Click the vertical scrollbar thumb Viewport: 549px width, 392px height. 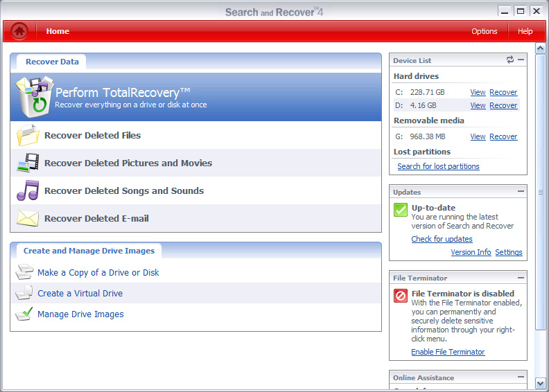(x=540, y=192)
